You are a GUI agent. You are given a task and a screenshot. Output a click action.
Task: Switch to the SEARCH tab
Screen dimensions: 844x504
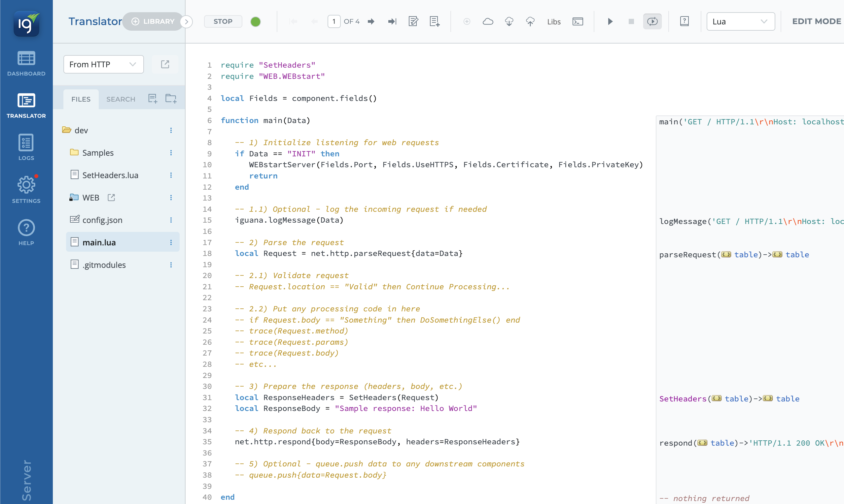[x=121, y=99]
